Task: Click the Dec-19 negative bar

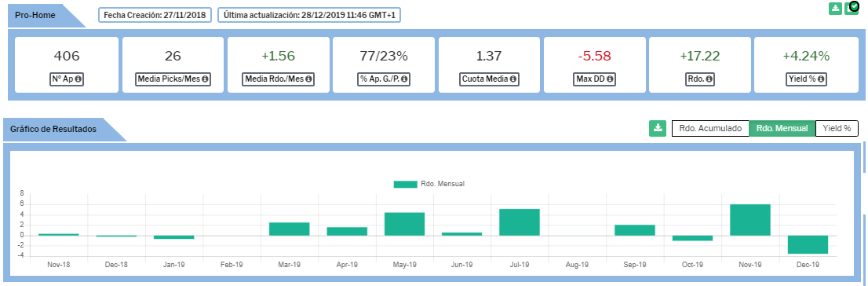Action: pos(807,244)
